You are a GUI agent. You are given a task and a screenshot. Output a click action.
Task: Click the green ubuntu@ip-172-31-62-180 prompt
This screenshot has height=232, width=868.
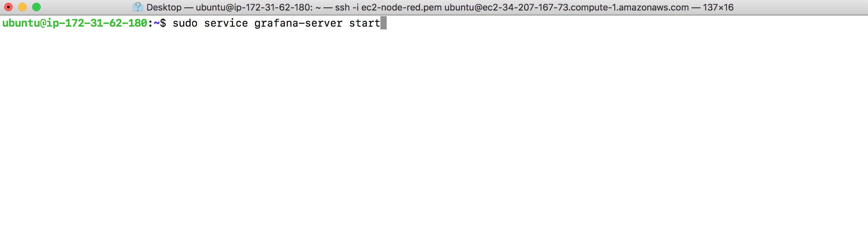(75, 23)
